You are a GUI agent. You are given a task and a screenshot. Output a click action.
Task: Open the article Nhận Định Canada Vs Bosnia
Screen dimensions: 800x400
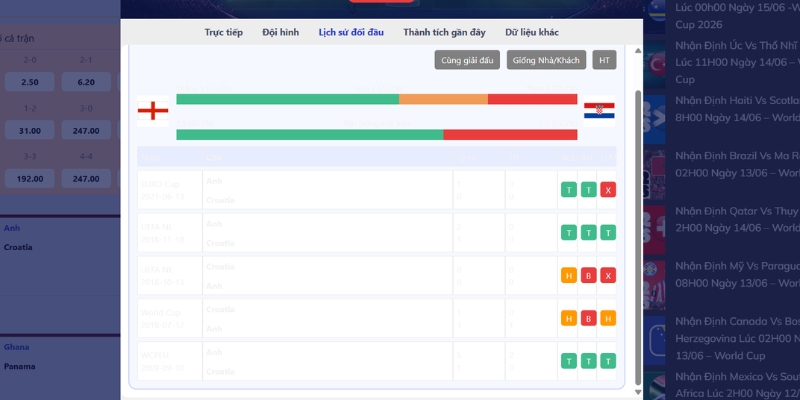[737, 338]
